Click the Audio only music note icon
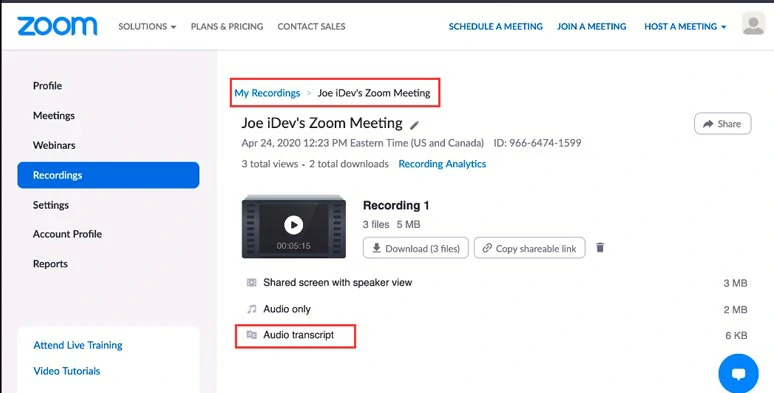Image resolution: width=774 pixels, height=393 pixels. tap(252, 309)
